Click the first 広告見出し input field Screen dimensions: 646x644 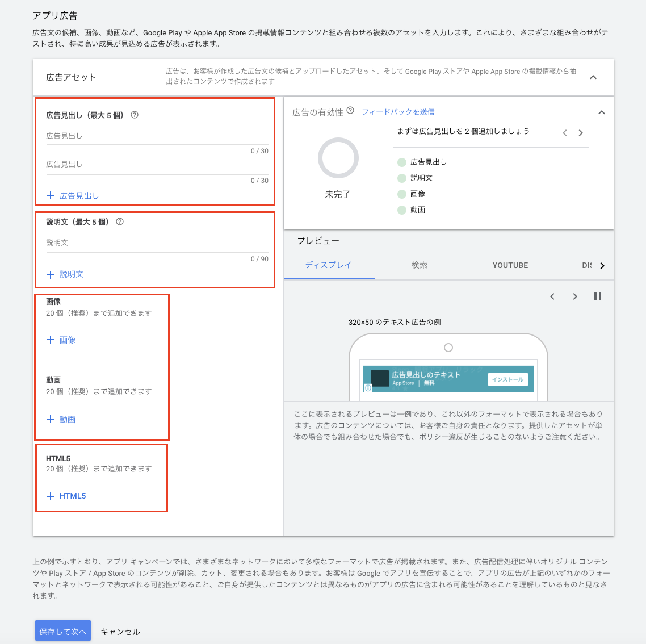click(157, 136)
